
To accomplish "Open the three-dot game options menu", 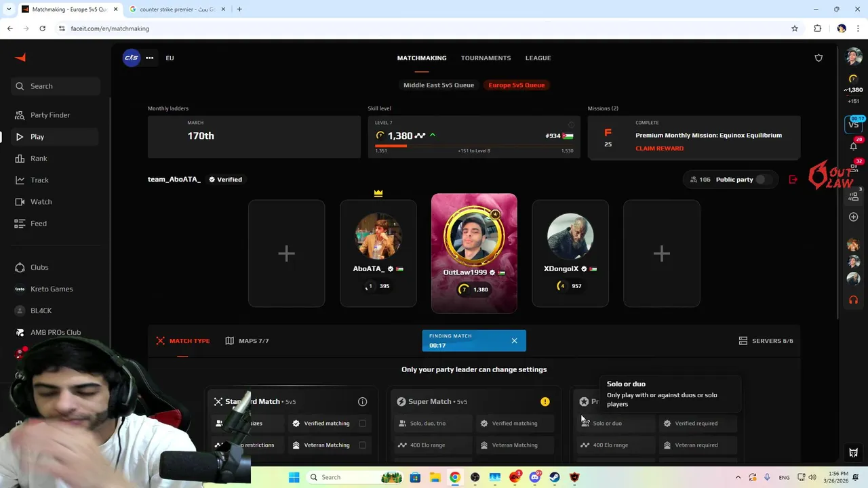I will click(149, 58).
